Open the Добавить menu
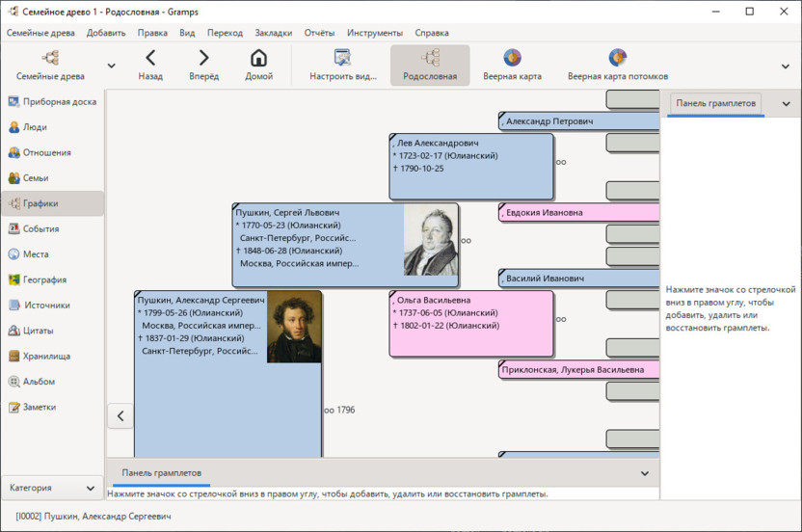802x532 pixels. point(106,33)
